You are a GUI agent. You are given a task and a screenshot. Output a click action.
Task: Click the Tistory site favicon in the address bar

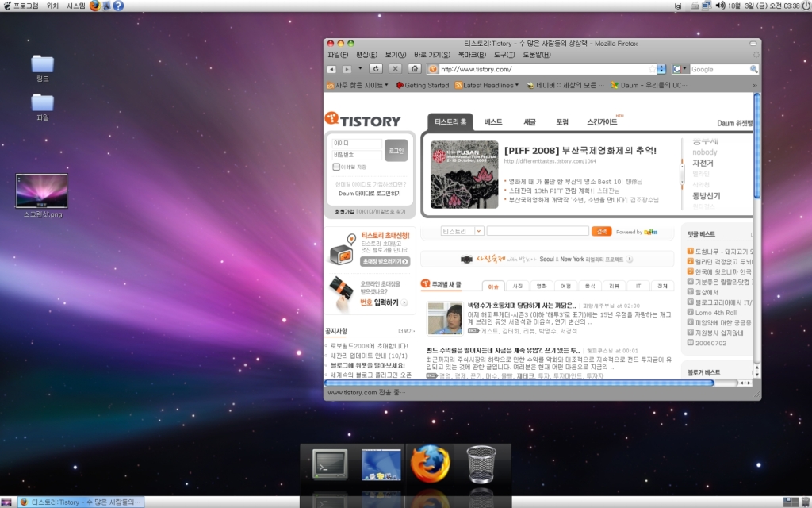[433, 69]
